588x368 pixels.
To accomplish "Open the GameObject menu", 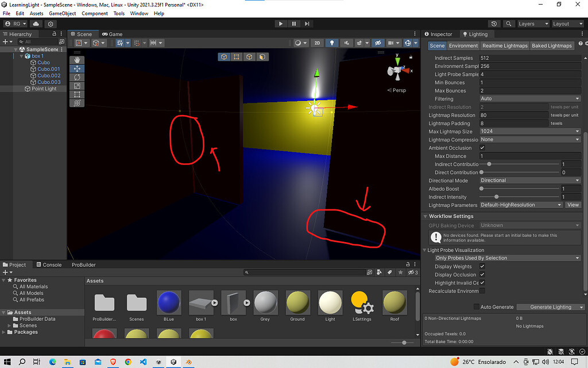I will click(63, 13).
